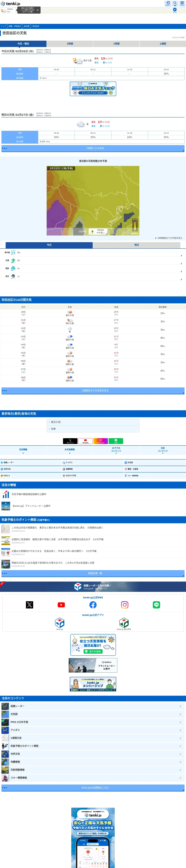Click the large LINE icon under tenki.jp公式SNS
The height and width of the screenshot is (868, 186).
click(156, 605)
